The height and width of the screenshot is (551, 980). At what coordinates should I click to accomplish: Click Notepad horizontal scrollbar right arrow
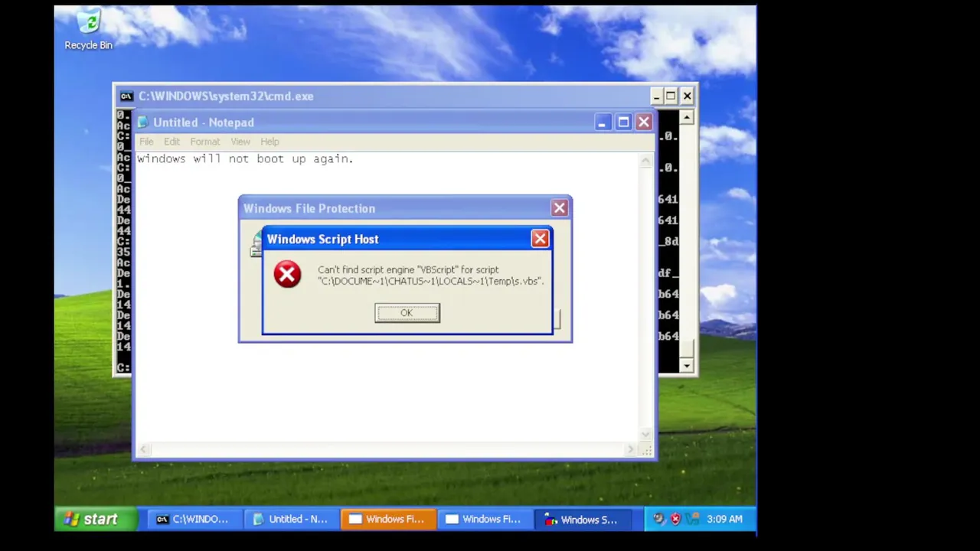click(x=632, y=450)
